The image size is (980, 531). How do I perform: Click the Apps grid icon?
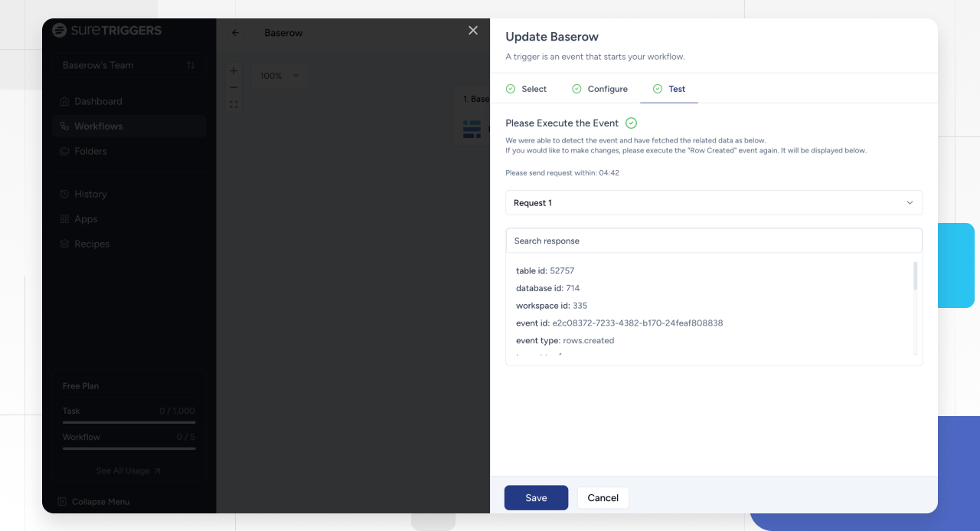click(x=64, y=219)
